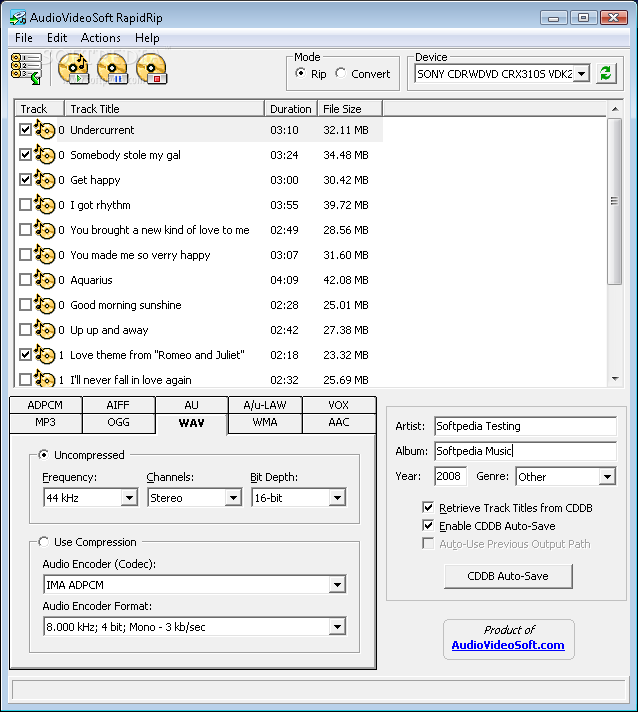Image resolution: width=638 pixels, height=712 pixels.
Task: Click the RapidRip application icon in title bar
Action: pos(18,18)
